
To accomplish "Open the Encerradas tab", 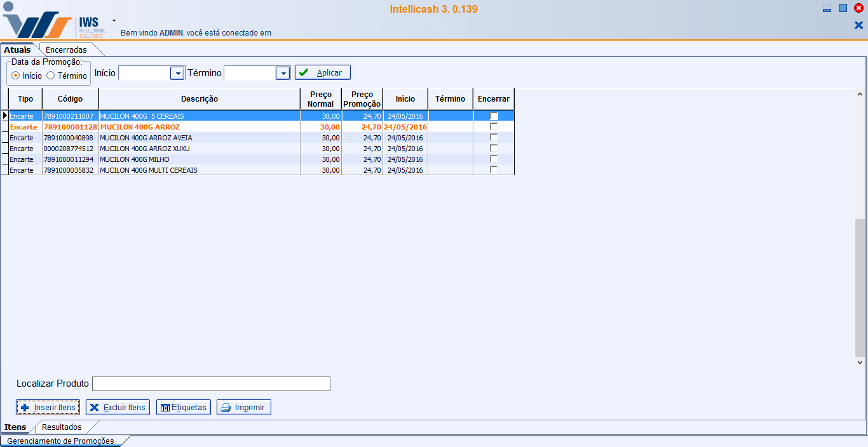I will pyautogui.click(x=66, y=50).
